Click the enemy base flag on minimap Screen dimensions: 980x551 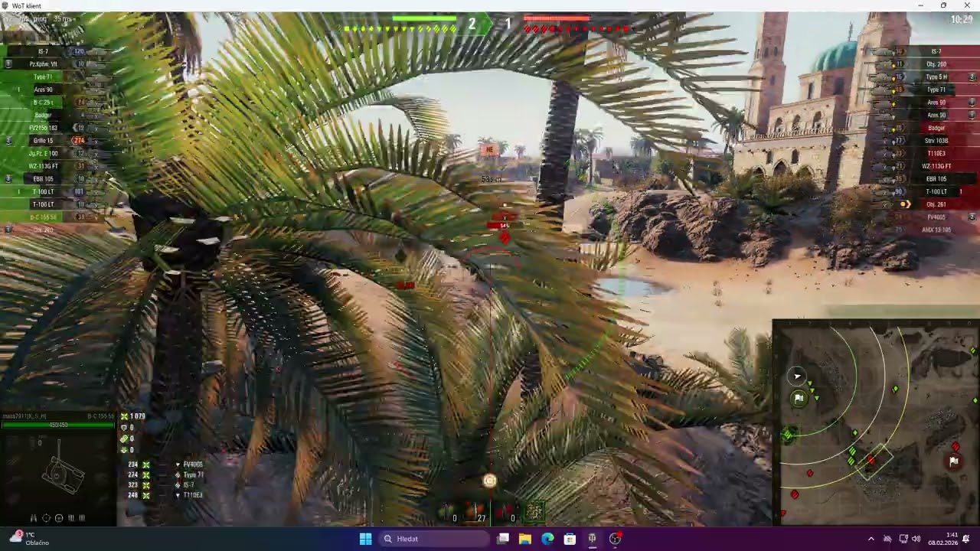tap(953, 461)
